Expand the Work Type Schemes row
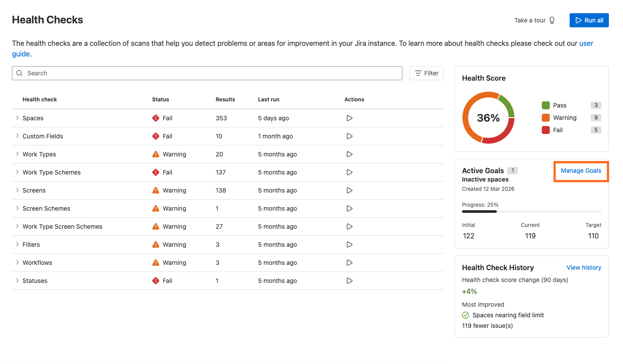Image resolution: width=623 pixels, height=364 pixels. tap(18, 172)
